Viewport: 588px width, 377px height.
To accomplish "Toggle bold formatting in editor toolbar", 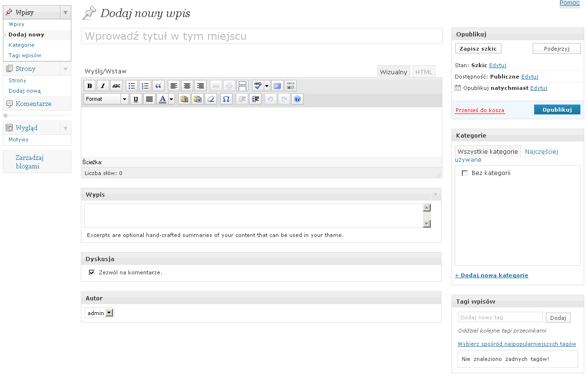I will click(89, 86).
